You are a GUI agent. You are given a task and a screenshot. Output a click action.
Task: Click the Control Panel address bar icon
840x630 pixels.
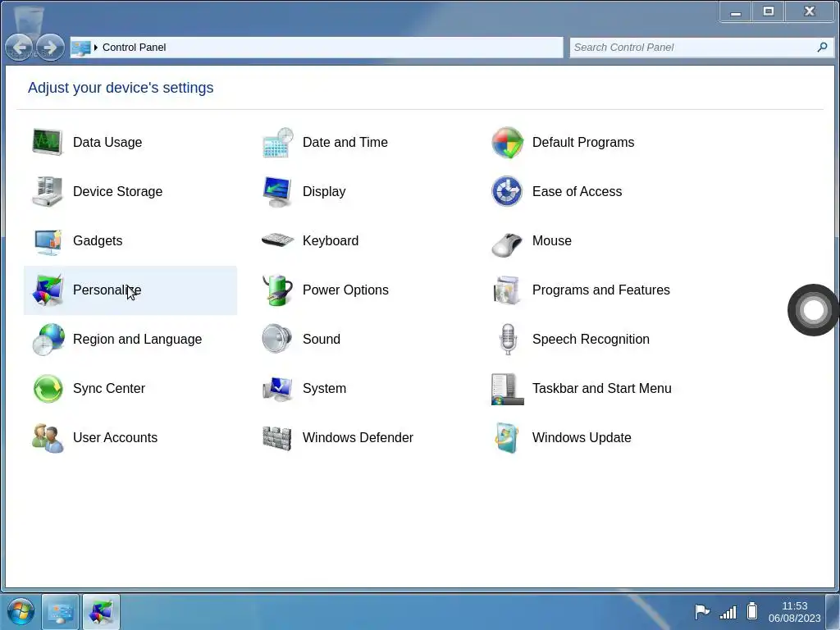81,48
